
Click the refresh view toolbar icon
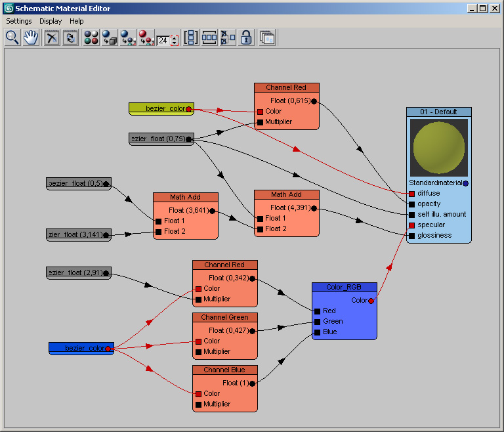[x=70, y=37]
